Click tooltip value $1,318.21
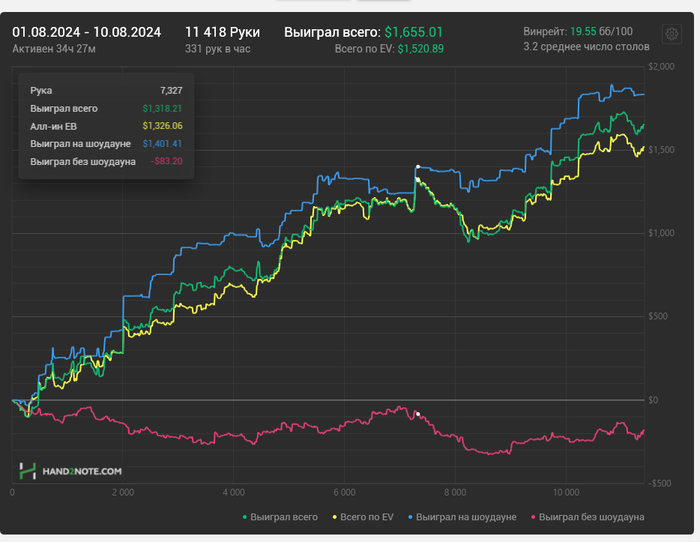 162,108
